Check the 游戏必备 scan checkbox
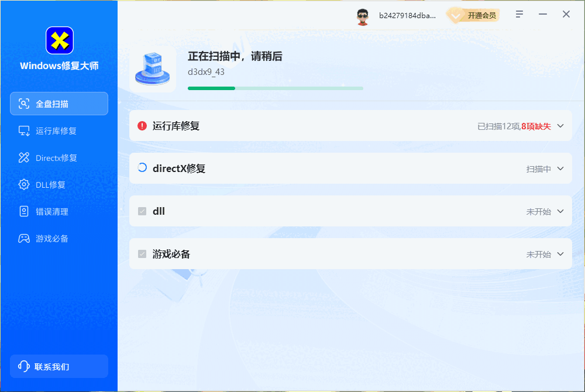Image resolution: width=585 pixels, height=392 pixels. point(143,254)
